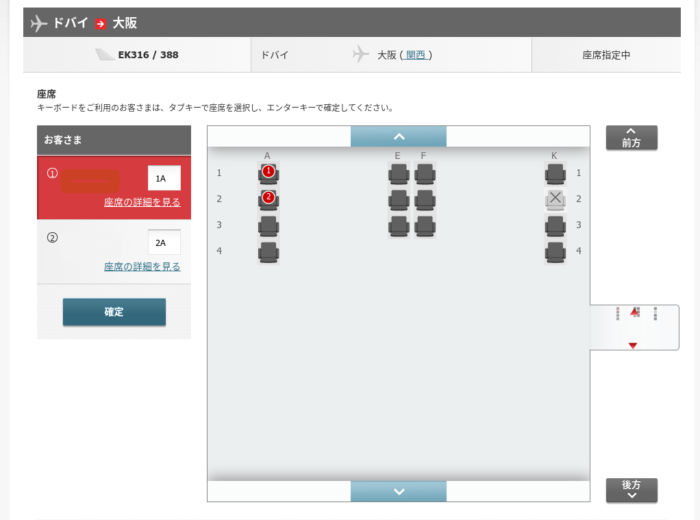The height and width of the screenshot is (520, 700).
Task: Pick seat 1E in the center block
Action: point(399,174)
